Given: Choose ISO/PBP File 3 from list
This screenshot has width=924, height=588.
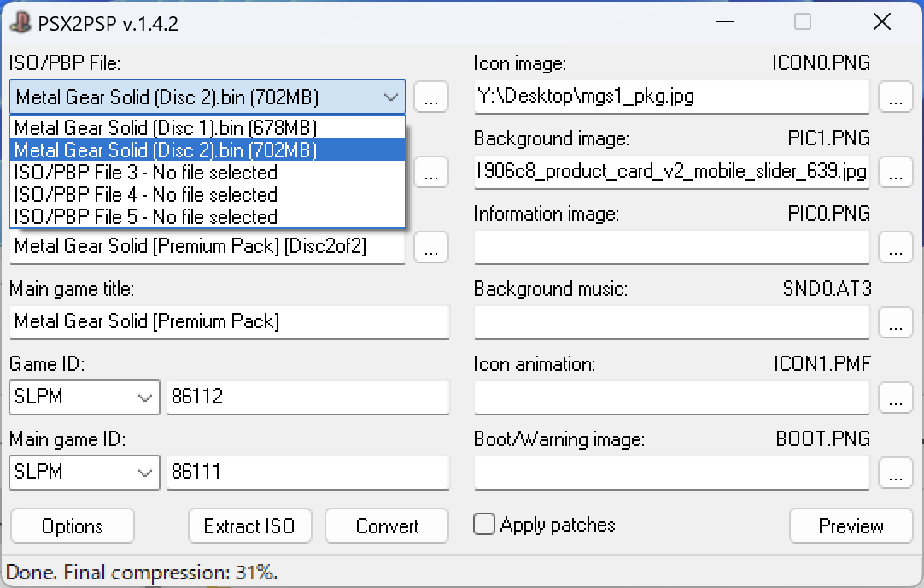Looking at the screenshot, I should pyautogui.click(x=146, y=173).
